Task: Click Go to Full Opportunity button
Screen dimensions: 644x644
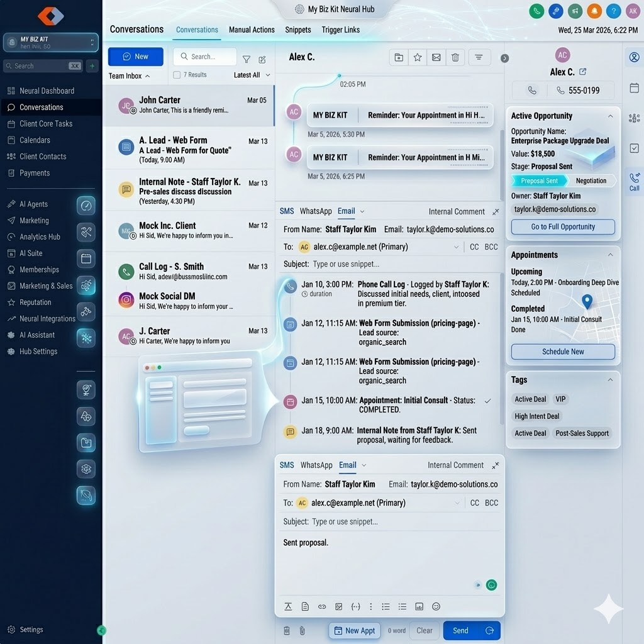Action: tap(563, 226)
